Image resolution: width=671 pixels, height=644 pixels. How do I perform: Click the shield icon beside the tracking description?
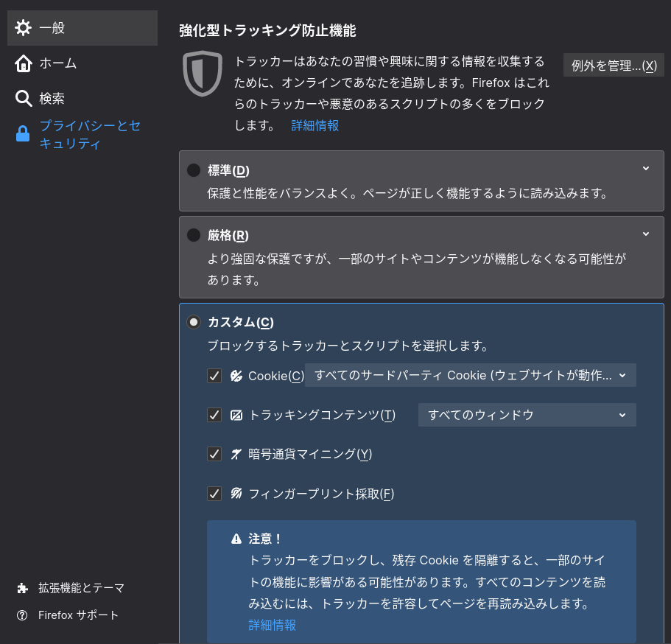click(x=203, y=74)
